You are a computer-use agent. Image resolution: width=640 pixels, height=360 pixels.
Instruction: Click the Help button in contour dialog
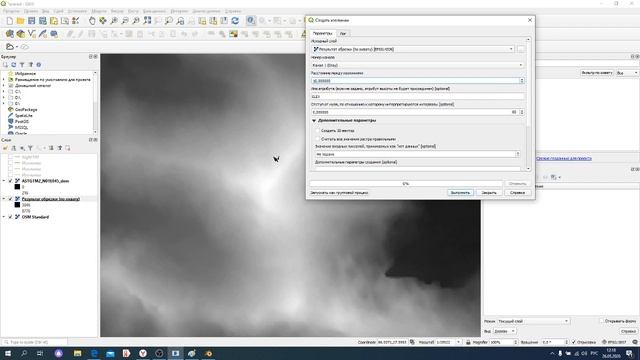pyautogui.click(x=517, y=193)
